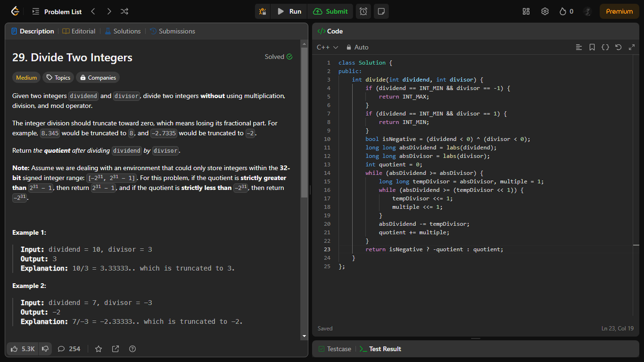This screenshot has height=362, width=644.
Task: Click the 'Example 1:' heading
Action: [29, 233]
